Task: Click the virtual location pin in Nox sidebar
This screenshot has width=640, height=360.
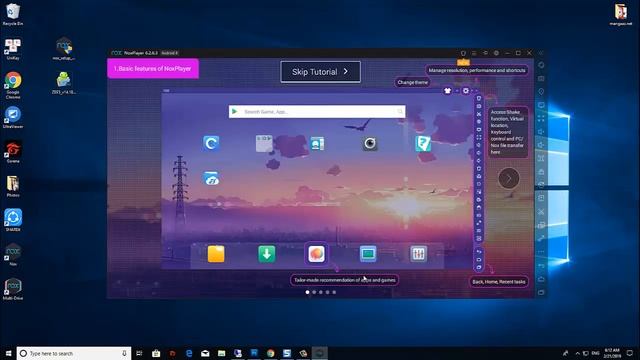Action: tap(541, 92)
